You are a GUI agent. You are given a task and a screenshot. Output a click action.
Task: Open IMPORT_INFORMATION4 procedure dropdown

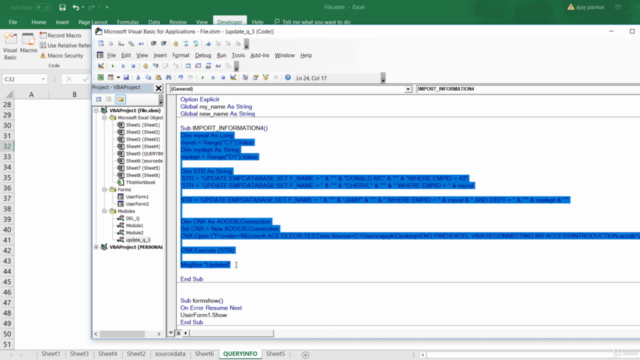tap(528, 89)
